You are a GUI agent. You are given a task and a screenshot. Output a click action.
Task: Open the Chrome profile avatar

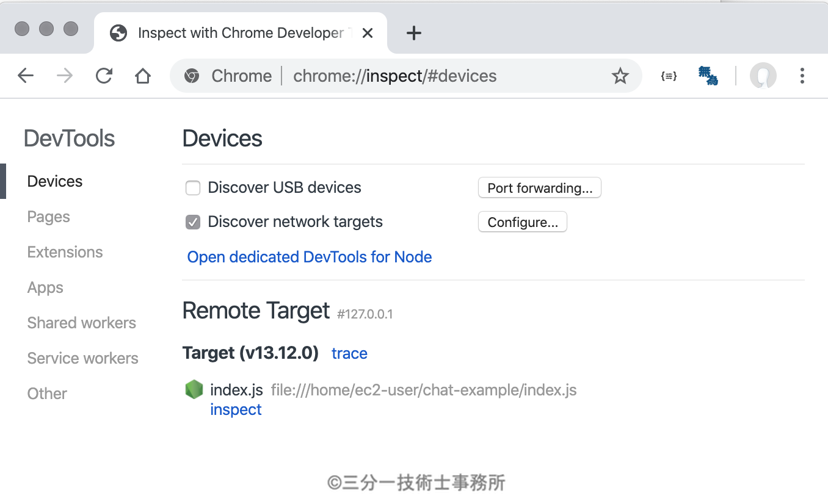[763, 76]
